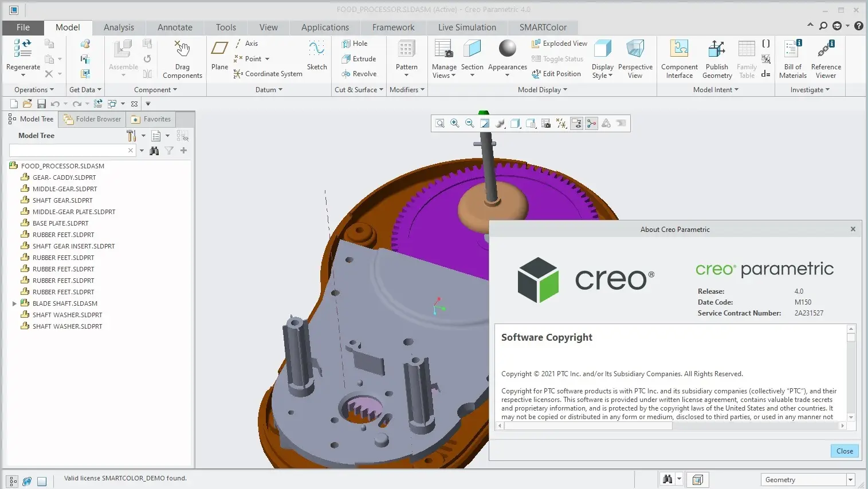
Task: Select the Hole tool
Action: (355, 44)
